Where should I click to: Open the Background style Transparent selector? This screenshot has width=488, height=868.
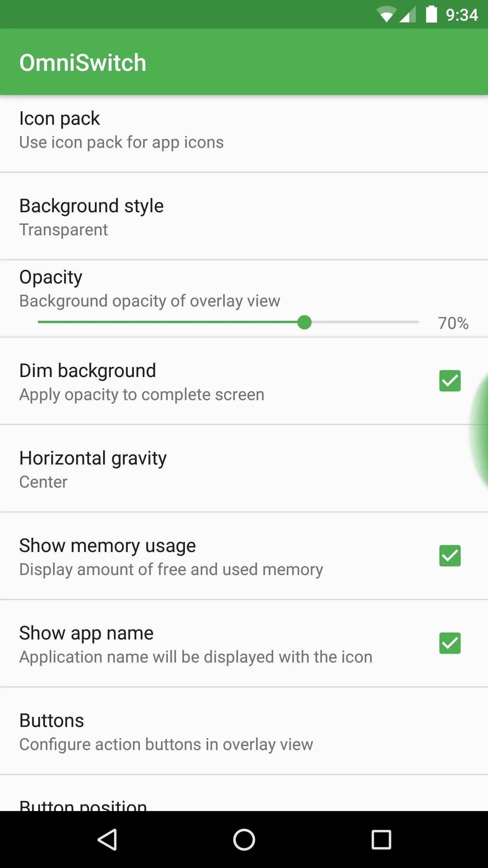(244, 216)
